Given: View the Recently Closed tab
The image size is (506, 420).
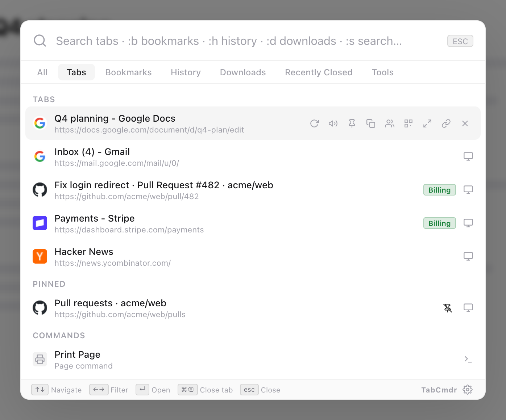Looking at the screenshot, I should pyautogui.click(x=319, y=72).
